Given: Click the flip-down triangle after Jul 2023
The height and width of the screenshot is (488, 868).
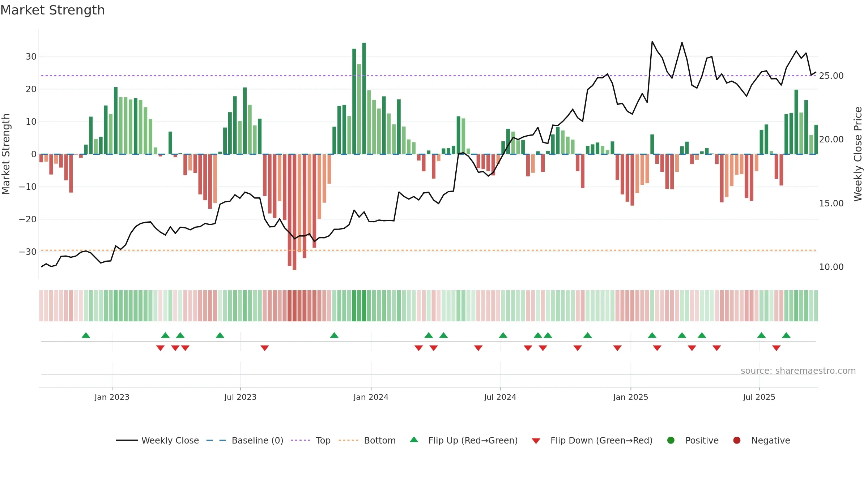Looking at the screenshot, I should [x=265, y=348].
